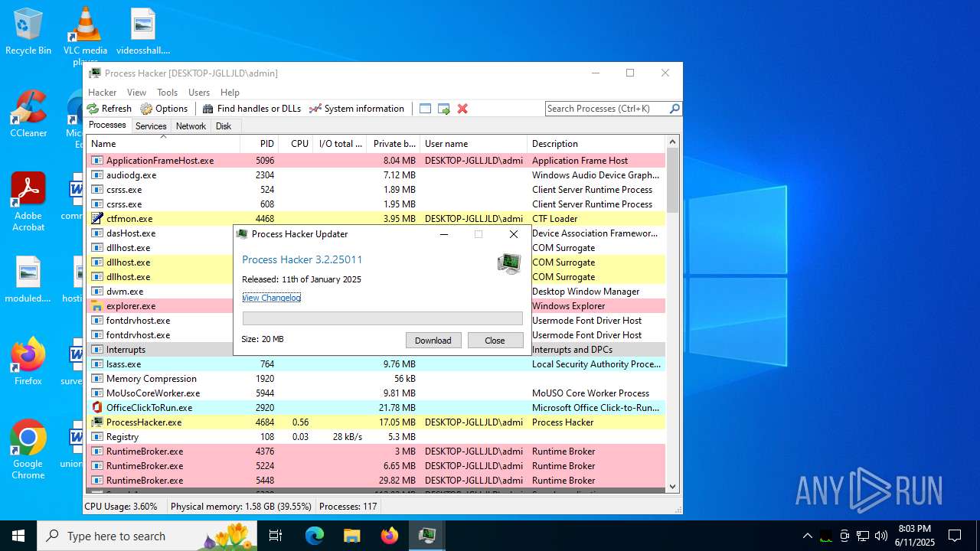Click the find window and thread icon
Screen dimensions: 980x551
444,109
